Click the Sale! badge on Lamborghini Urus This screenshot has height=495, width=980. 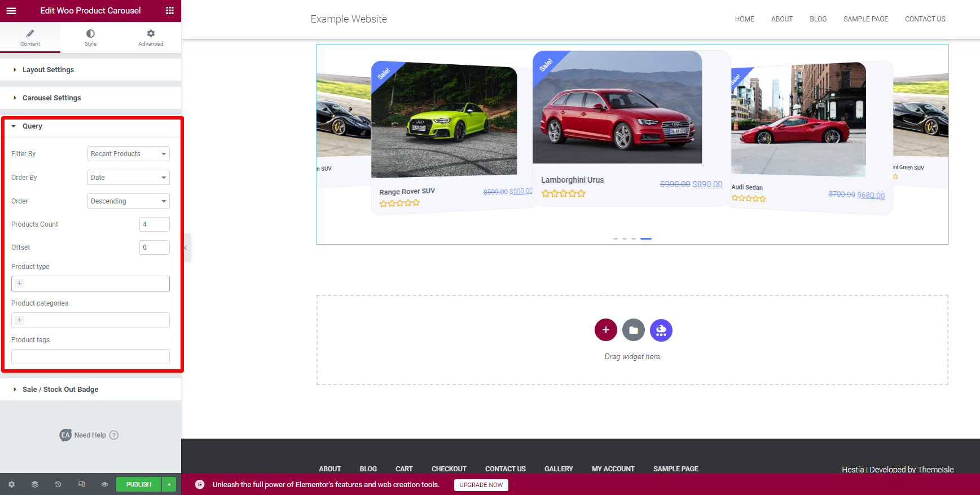[546, 64]
